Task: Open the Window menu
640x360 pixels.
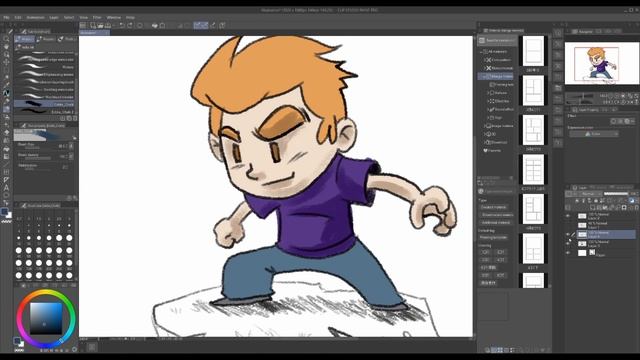Action: (x=114, y=18)
